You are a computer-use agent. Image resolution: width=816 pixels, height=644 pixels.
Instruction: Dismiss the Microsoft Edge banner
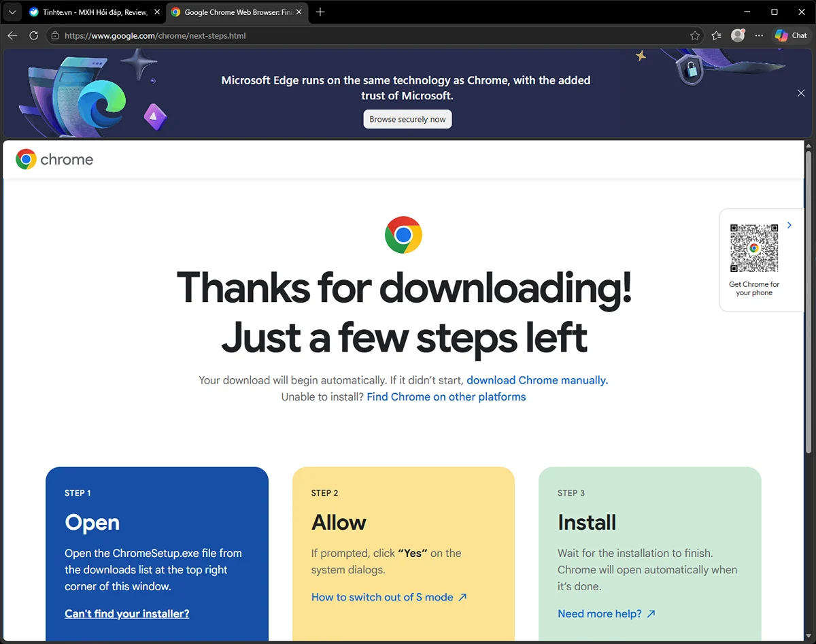[x=801, y=93]
